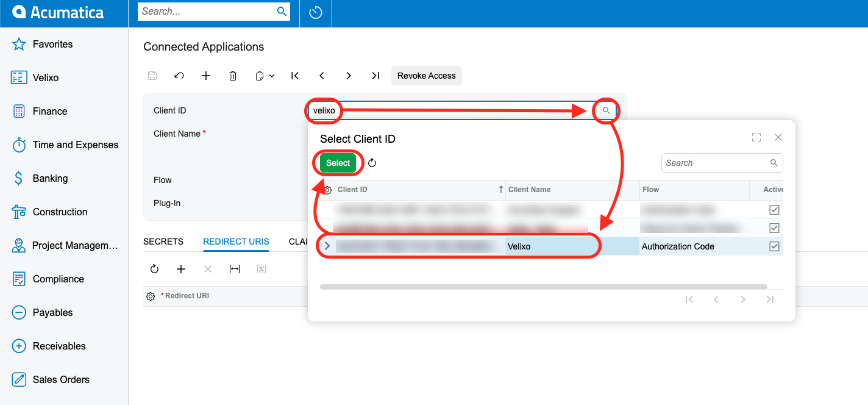Open the clipboard dropdown menu
Image resolution: width=868 pixels, height=405 pixels.
265,76
